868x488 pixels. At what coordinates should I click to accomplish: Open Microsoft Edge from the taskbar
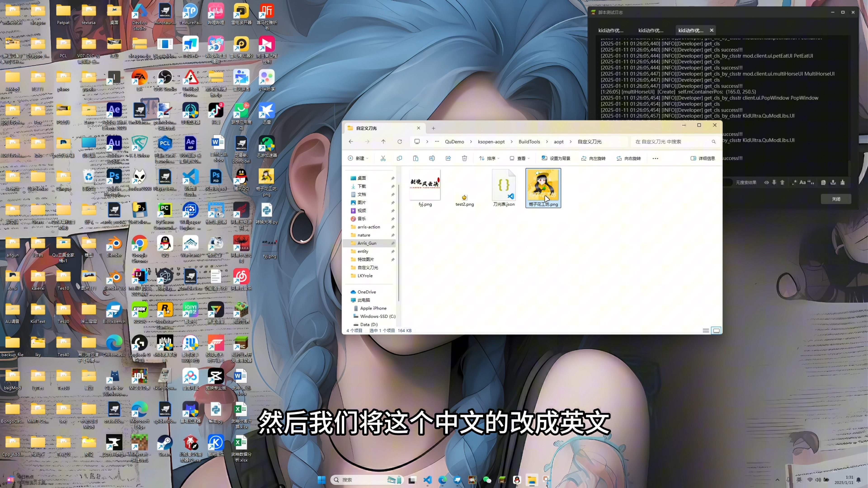[442, 480]
